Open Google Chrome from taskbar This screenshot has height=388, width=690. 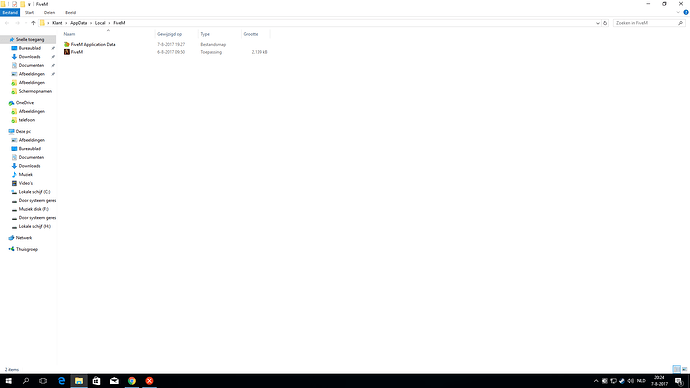132,381
